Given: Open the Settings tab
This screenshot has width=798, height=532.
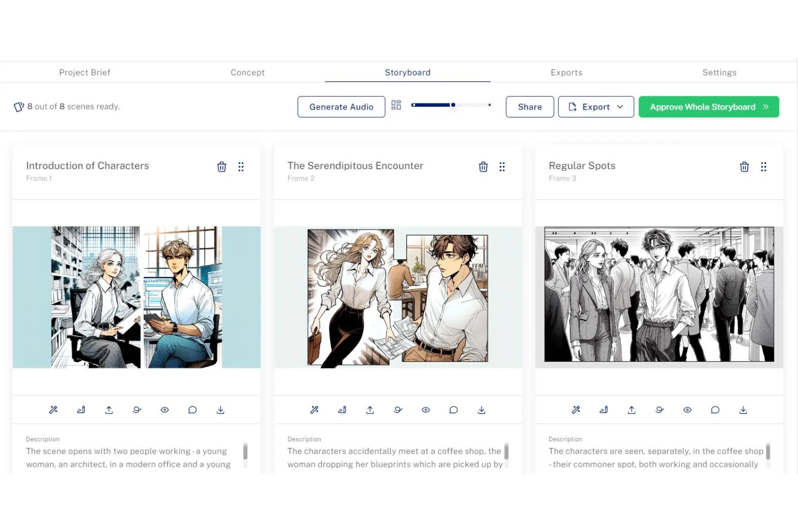Looking at the screenshot, I should coord(719,72).
